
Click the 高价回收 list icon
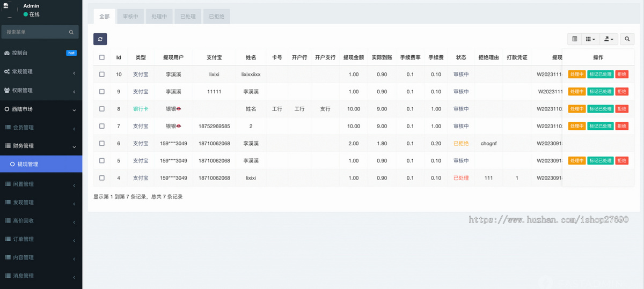[x=8, y=220]
